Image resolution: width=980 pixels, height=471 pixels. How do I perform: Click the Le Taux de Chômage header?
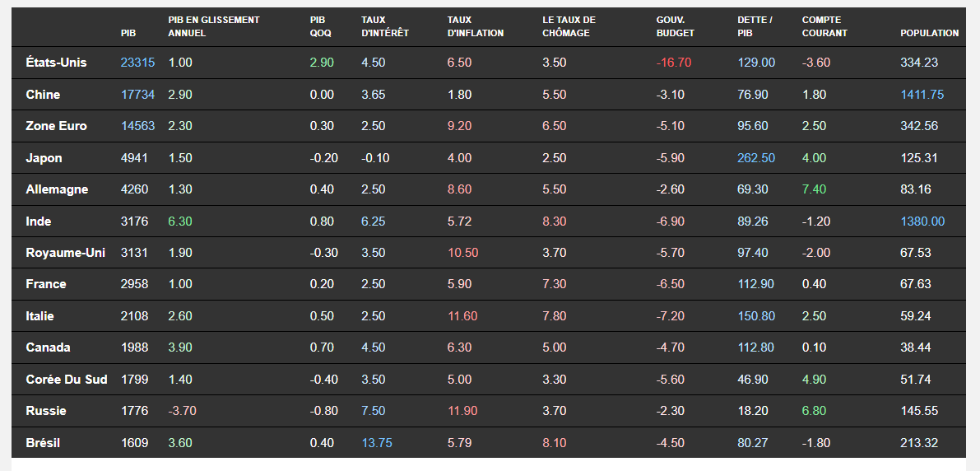[569, 26]
